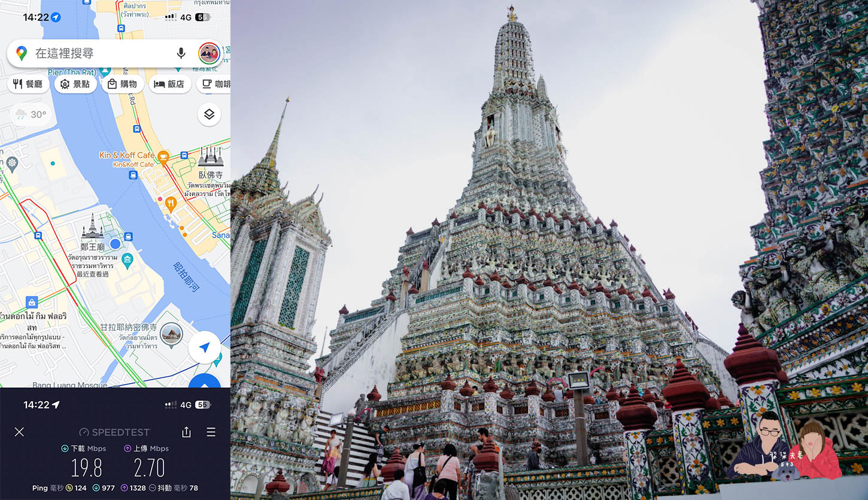Viewport: 868px width, 500px height.
Task: Open the 30° weather indicator
Action: click(31, 114)
